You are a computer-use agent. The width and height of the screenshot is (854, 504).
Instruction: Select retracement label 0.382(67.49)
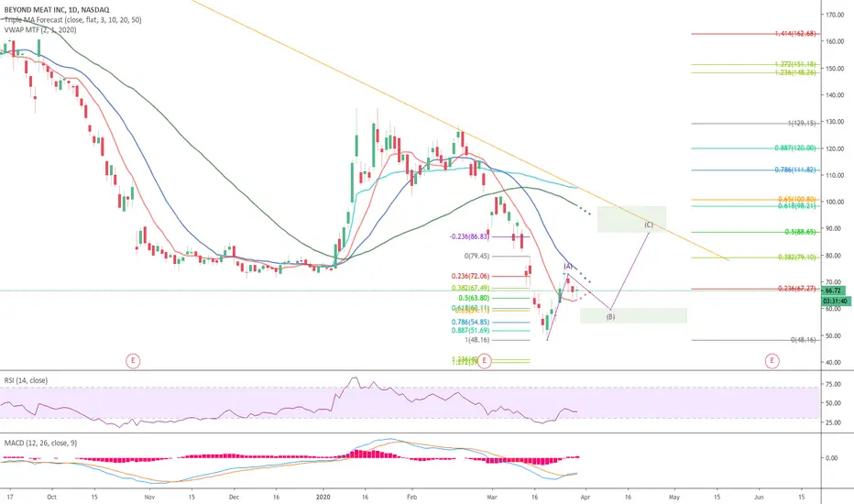pos(471,289)
